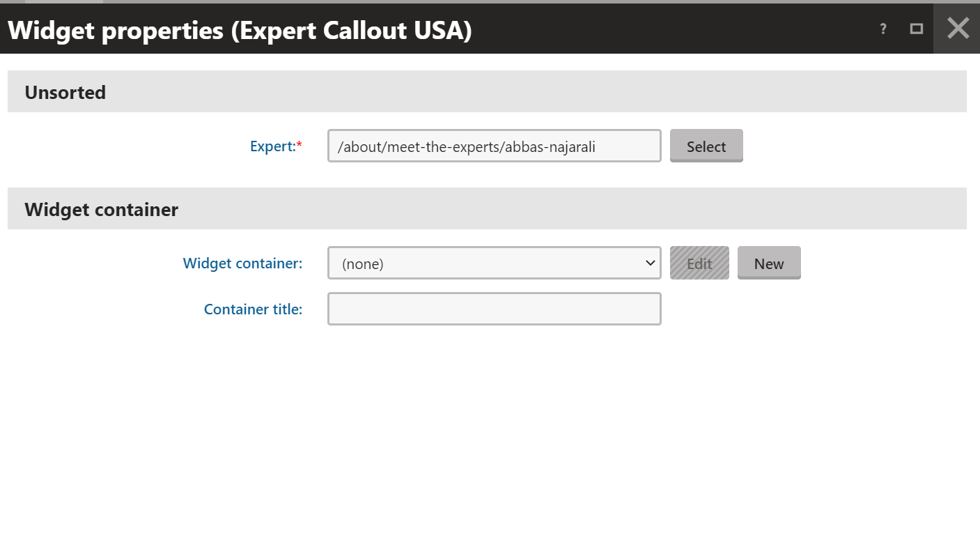The width and height of the screenshot is (980, 536).
Task: Click the greyed-out Edit button
Action: coord(699,263)
